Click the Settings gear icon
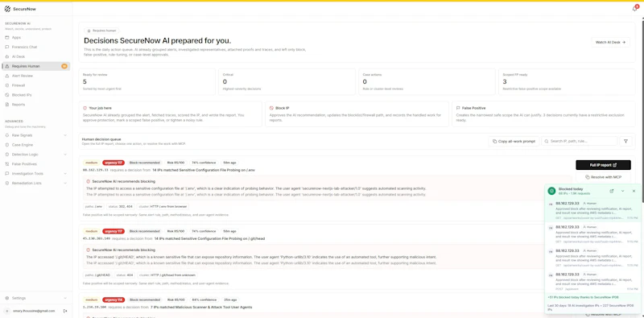The height and width of the screenshot is (318, 644). pyautogui.click(x=7, y=298)
